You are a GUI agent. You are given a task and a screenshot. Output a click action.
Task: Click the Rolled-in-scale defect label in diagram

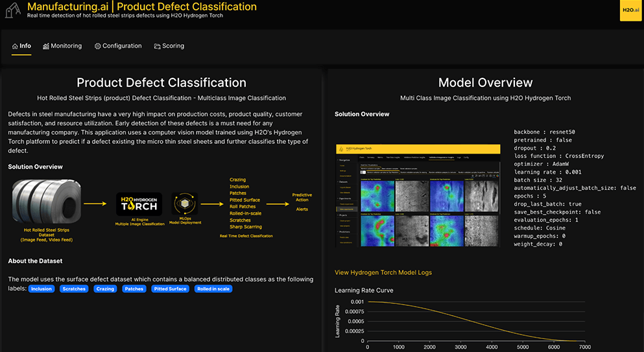coord(246,213)
